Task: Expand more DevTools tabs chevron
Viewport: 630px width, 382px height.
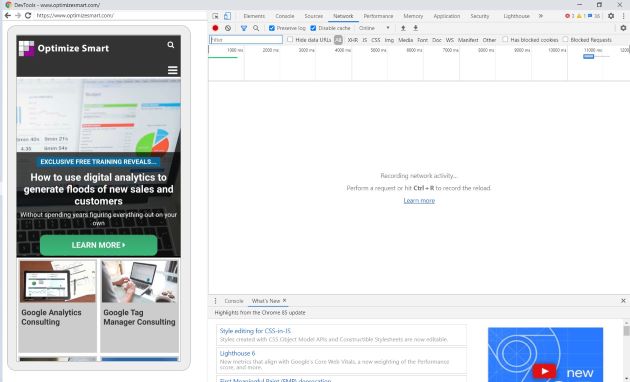Action: (541, 16)
